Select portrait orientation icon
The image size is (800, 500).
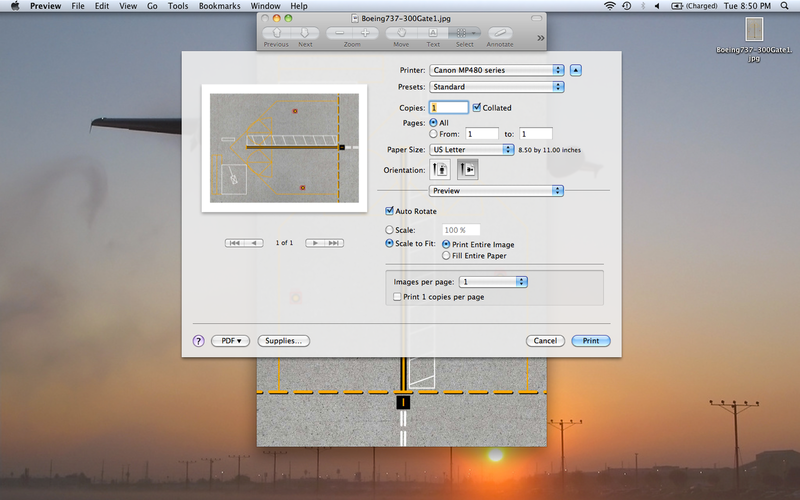pos(440,170)
